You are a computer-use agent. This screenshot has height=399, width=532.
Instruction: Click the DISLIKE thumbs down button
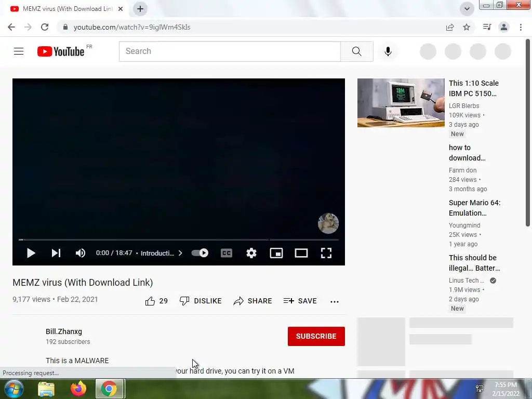(x=201, y=301)
